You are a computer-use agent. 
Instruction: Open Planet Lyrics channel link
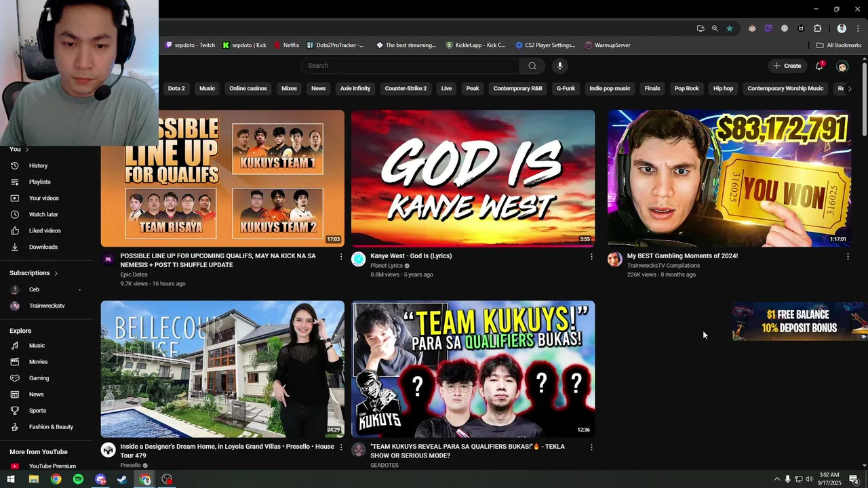tap(387, 266)
